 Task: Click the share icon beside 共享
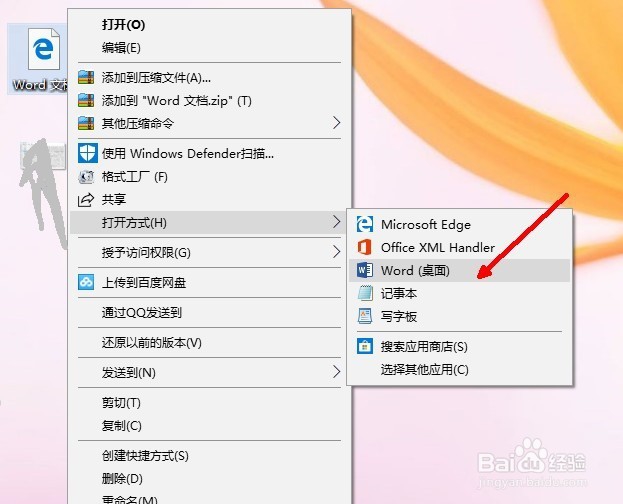click(86, 200)
